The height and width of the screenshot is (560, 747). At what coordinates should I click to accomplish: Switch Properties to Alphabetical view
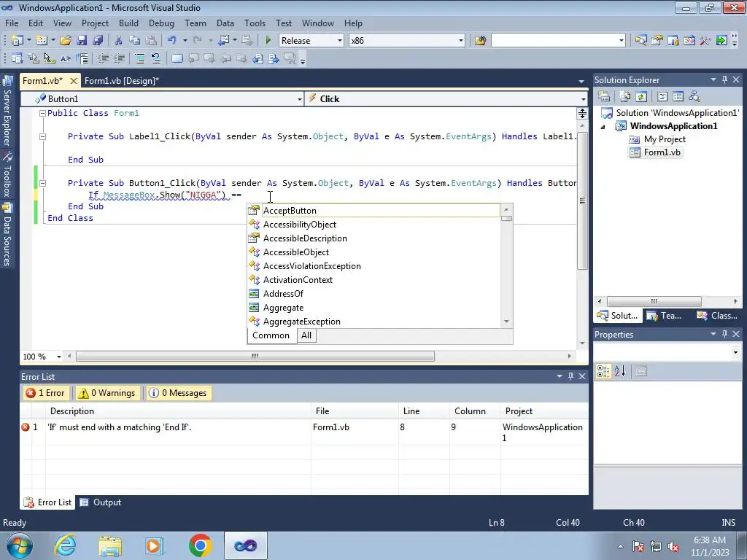(620, 371)
